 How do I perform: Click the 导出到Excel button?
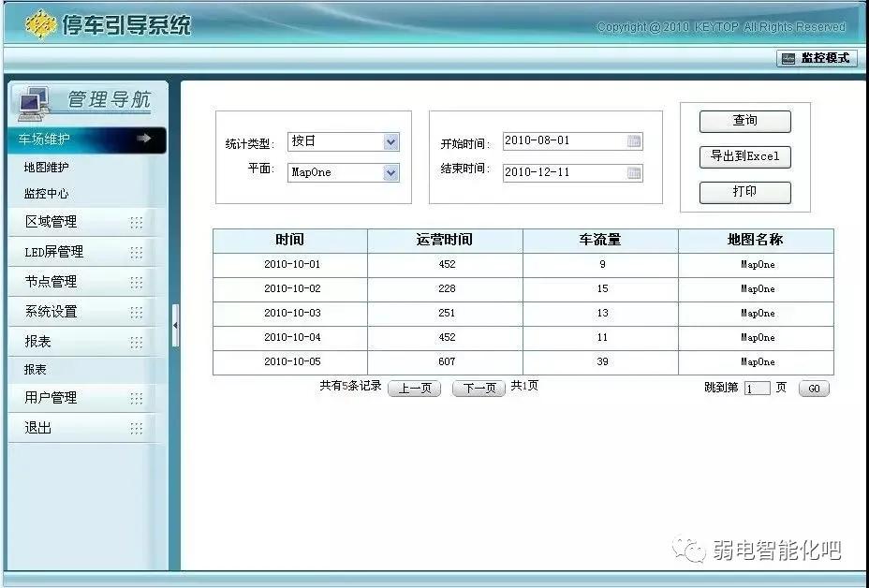744,156
